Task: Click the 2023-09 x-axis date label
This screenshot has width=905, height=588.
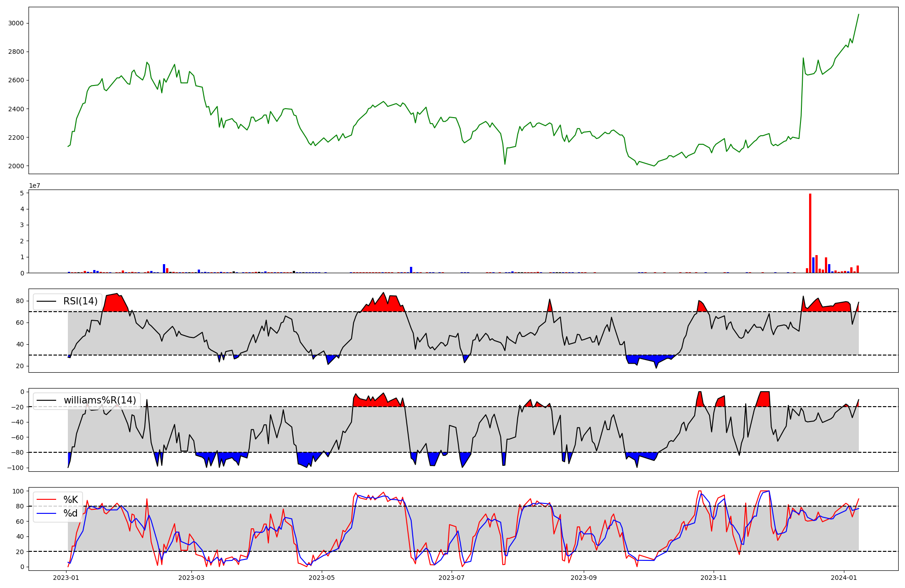Action: pyautogui.click(x=584, y=578)
